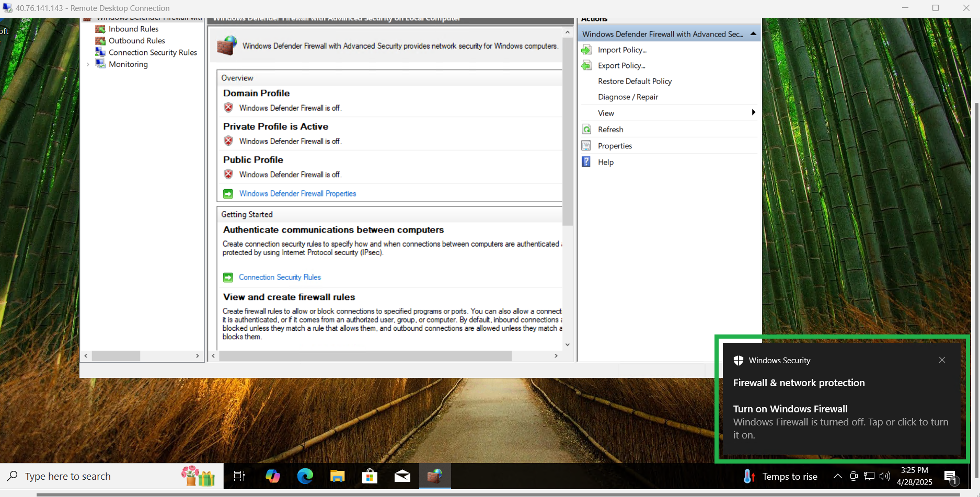Show hidden system tray icons

(837, 476)
